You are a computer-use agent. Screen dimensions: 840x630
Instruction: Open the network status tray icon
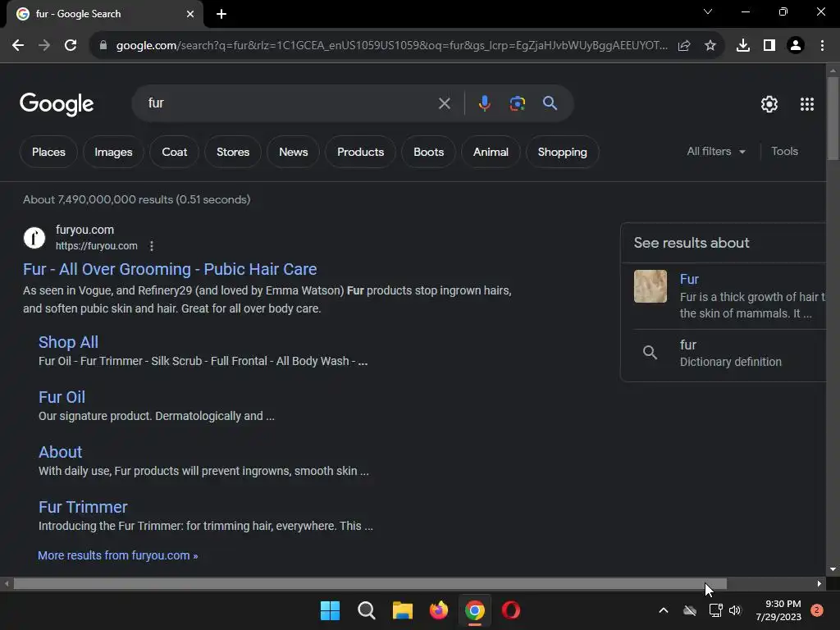coord(715,610)
